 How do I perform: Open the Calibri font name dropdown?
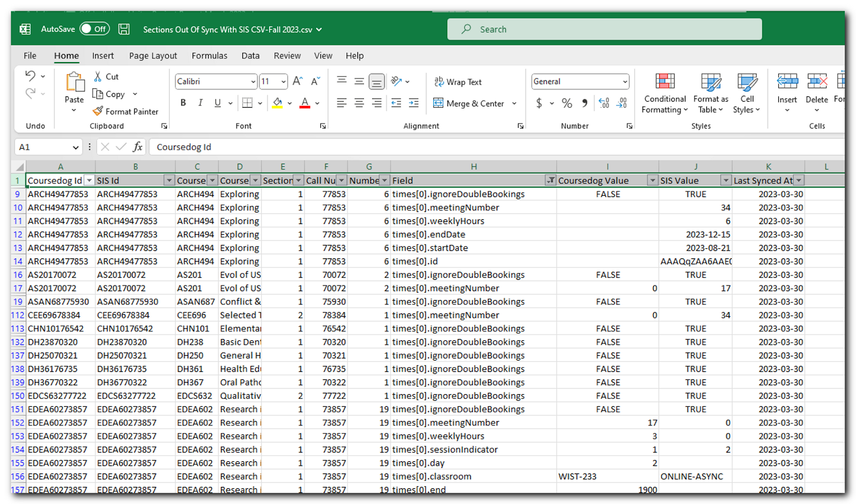tap(253, 82)
